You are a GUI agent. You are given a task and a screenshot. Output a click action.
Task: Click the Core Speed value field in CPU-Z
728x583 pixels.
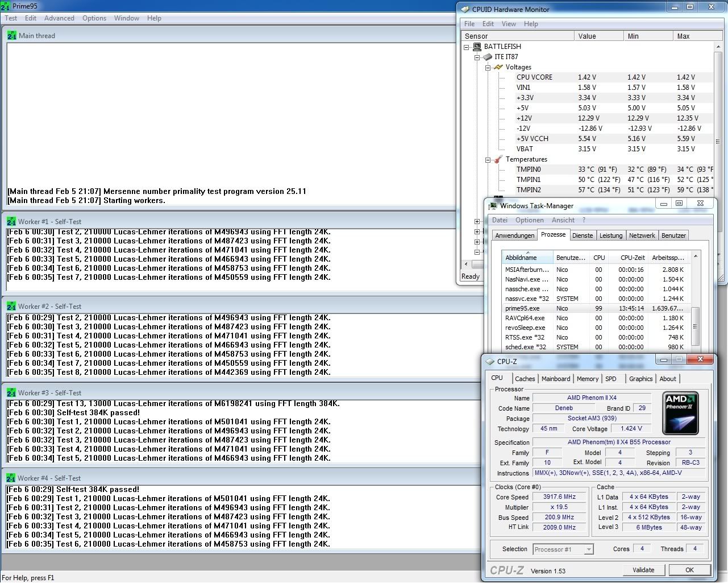pyautogui.click(x=560, y=497)
